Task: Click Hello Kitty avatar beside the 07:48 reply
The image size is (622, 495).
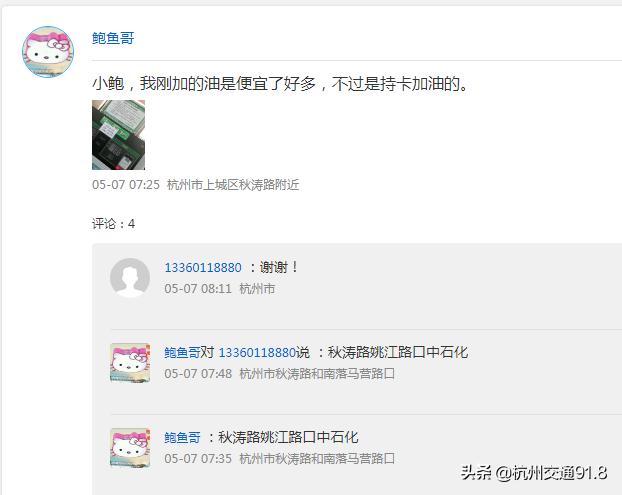Action: click(x=130, y=363)
